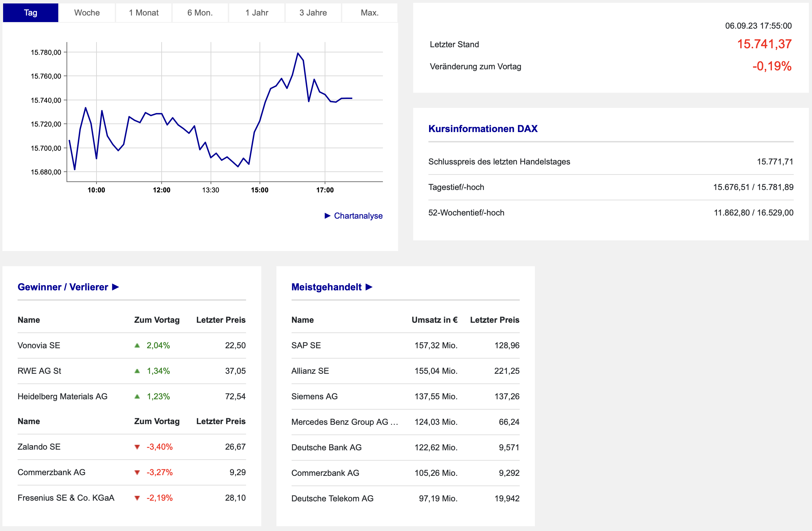The height and width of the screenshot is (531, 812).
Task: Select the Tag chart tab
Action: (30, 13)
